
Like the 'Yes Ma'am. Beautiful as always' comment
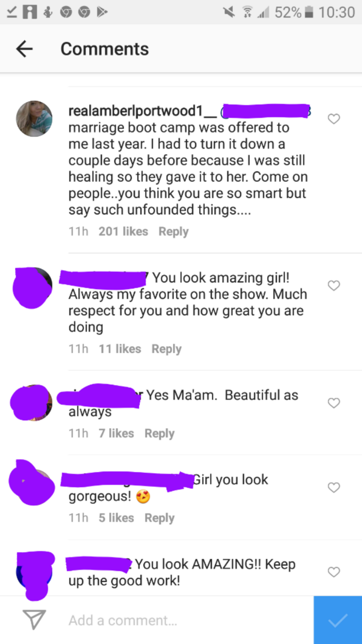[x=334, y=403]
